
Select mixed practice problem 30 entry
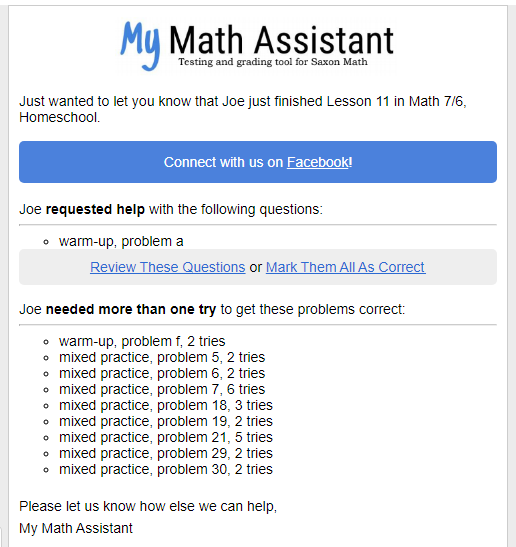166,470
